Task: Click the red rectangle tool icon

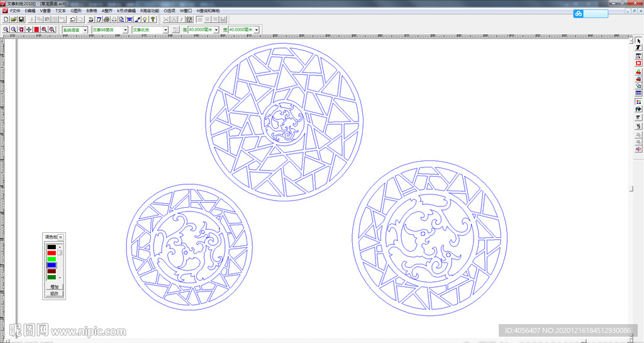Action: coord(638,64)
